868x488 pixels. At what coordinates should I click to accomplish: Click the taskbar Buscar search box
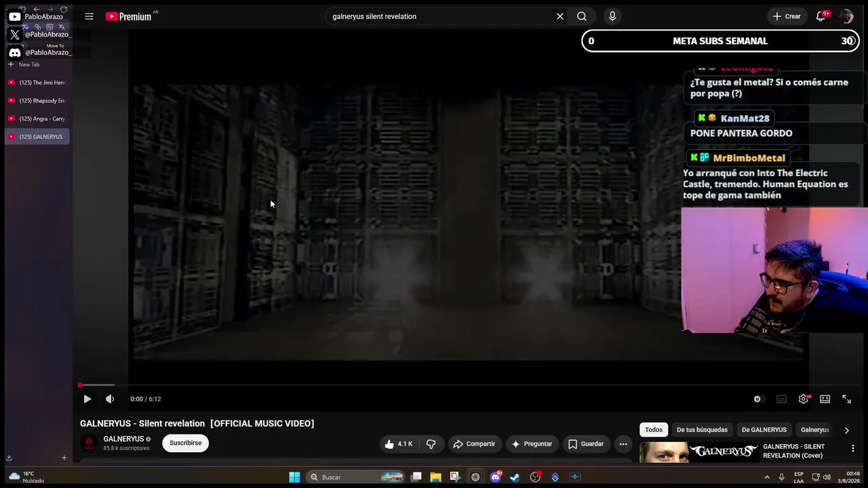[356, 477]
